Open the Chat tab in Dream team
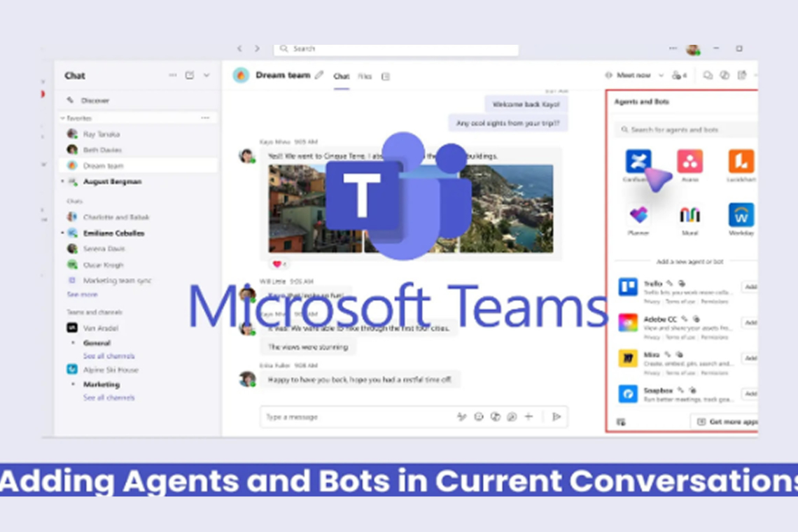798x532 pixels. 341,77
